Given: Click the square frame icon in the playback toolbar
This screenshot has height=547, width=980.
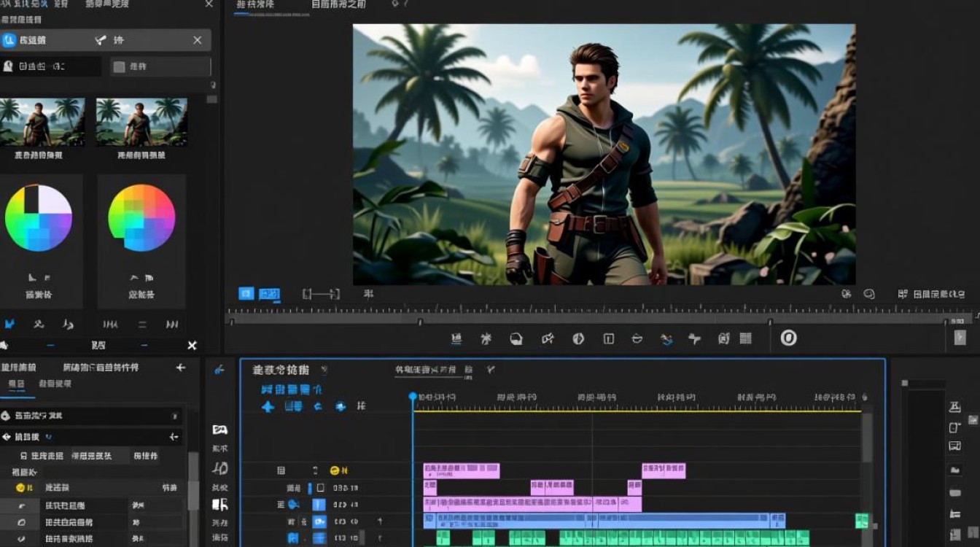Looking at the screenshot, I should pyautogui.click(x=608, y=338).
